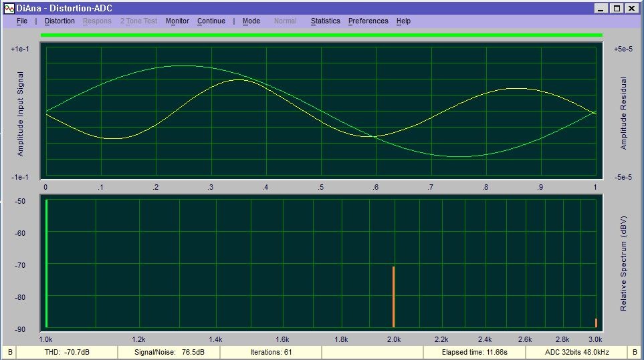Open the Mode menu
The height and width of the screenshot is (360, 644).
(x=251, y=21)
